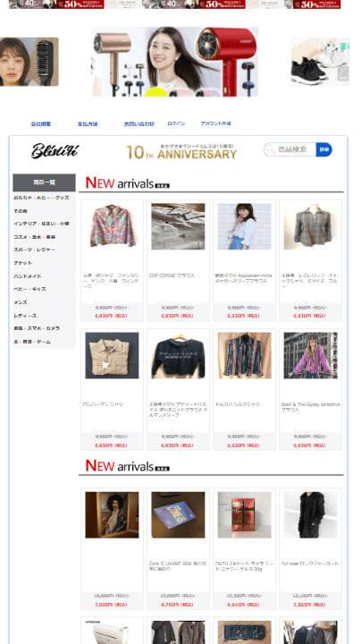Focus the 商品検索 search input field
This screenshot has width=362, height=644.
pos(292,149)
